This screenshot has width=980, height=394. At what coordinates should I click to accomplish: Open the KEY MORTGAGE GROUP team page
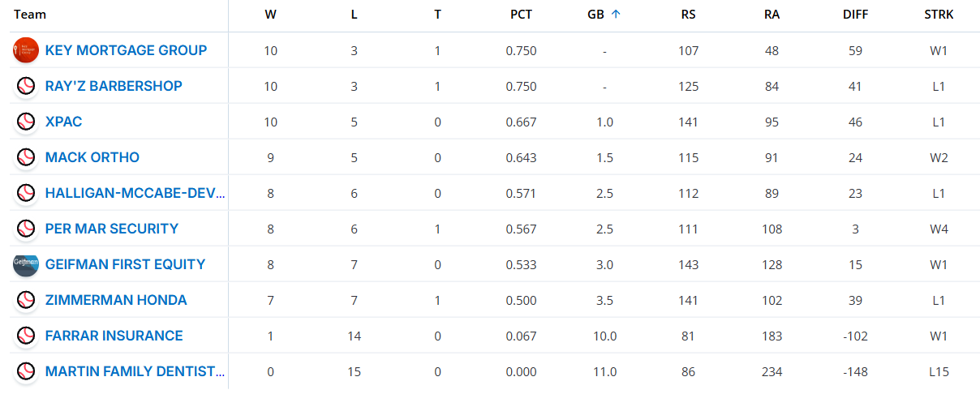(126, 50)
